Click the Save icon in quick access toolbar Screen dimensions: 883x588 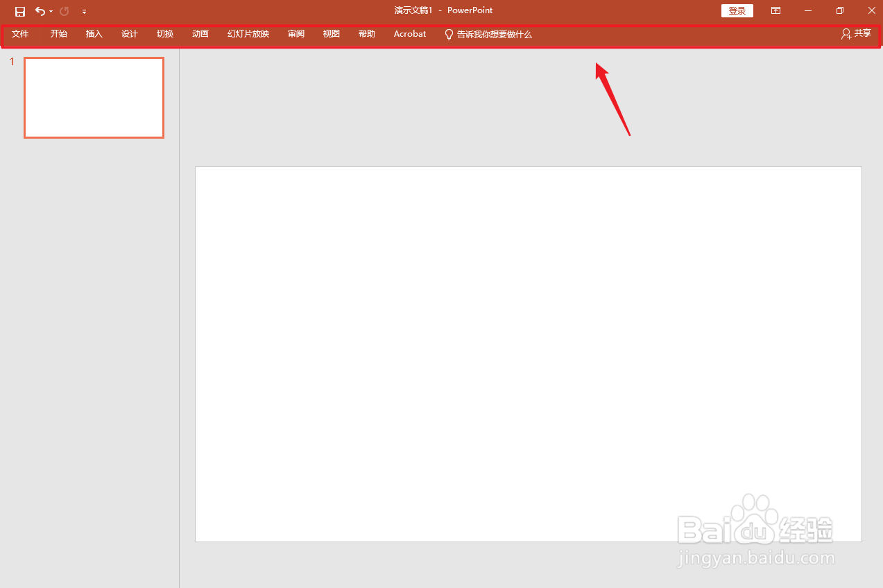pos(20,11)
